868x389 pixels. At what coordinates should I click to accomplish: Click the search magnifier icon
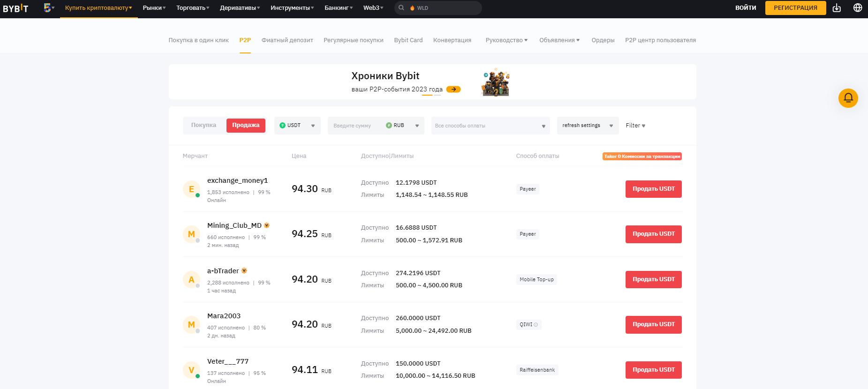coord(401,7)
